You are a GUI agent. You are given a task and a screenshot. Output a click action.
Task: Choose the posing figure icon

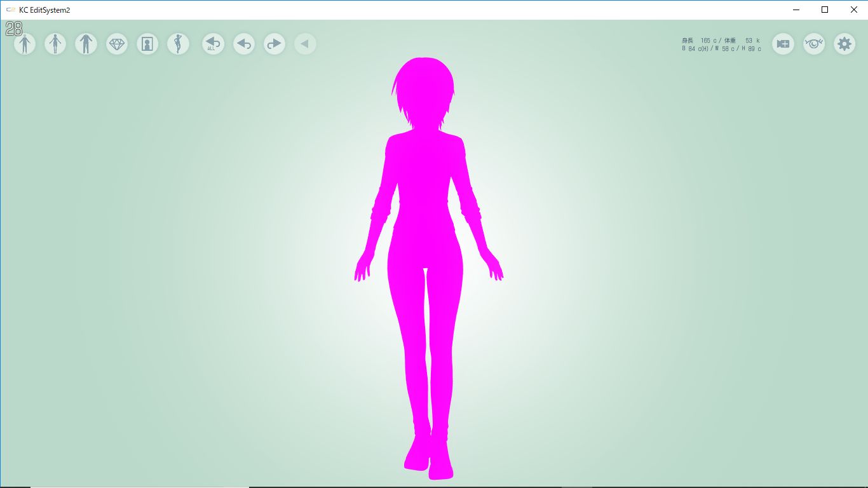pyautogui.click(x=178, y=44)
